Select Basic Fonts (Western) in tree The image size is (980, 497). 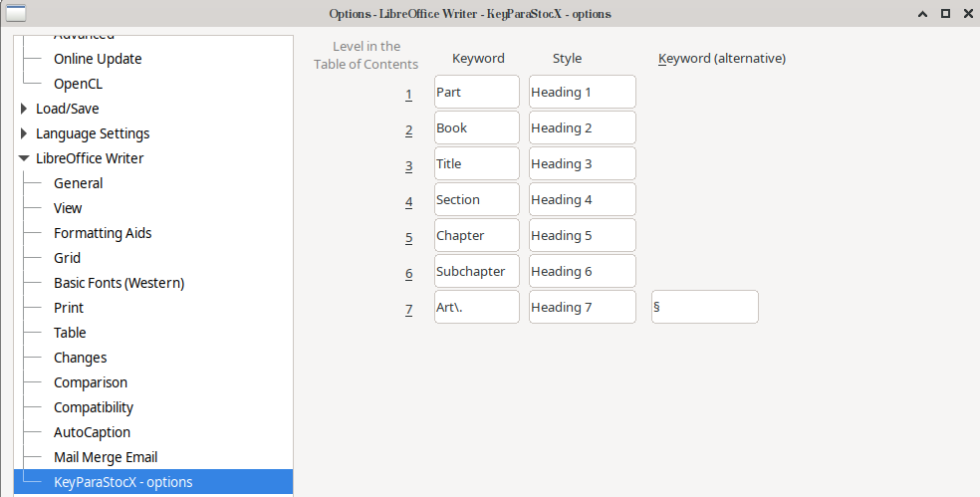tap(119, 283)
